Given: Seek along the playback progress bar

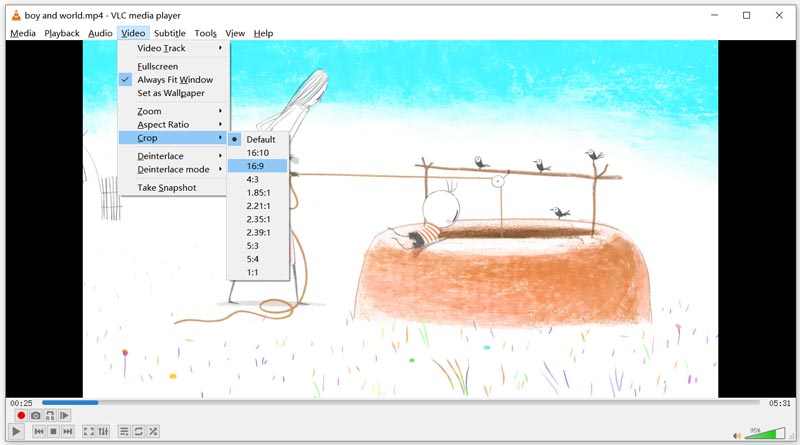Looking at the screenshot, I should 401,403.
